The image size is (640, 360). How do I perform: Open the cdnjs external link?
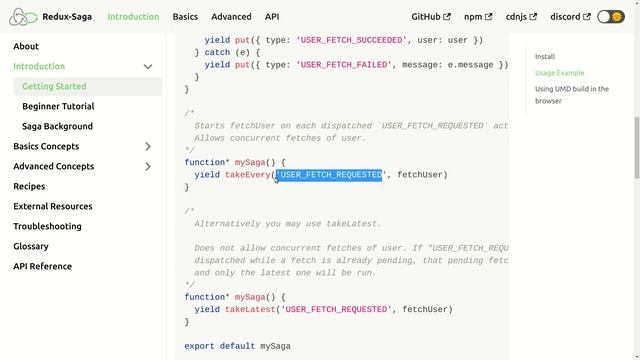pyautogui.click(x=521, y=17)
